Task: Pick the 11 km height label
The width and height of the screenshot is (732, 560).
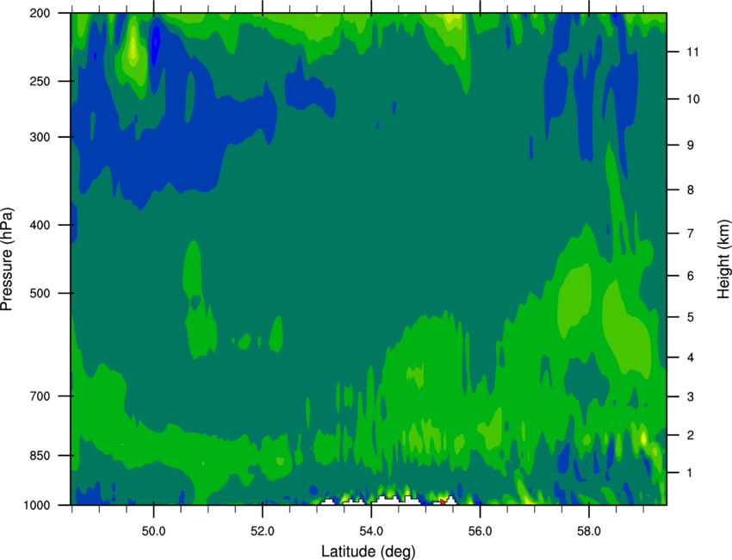Action: point(692,52)
